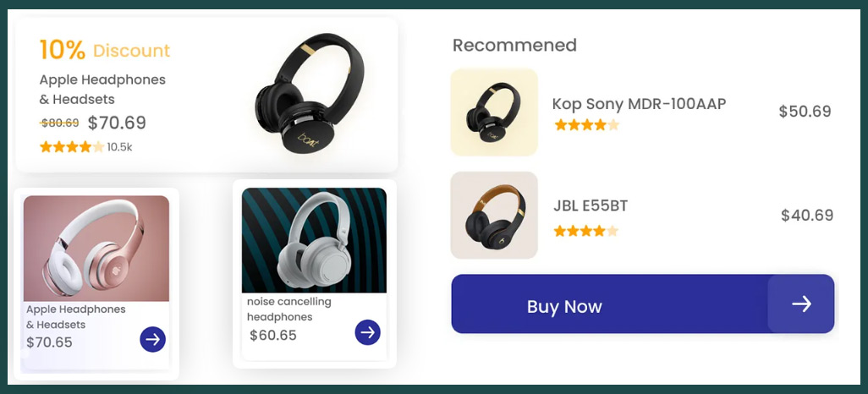Screen dimensions: 868x394
Task: Select the JBL E55BT headphone thumbnail
Action: pos(494,216)
